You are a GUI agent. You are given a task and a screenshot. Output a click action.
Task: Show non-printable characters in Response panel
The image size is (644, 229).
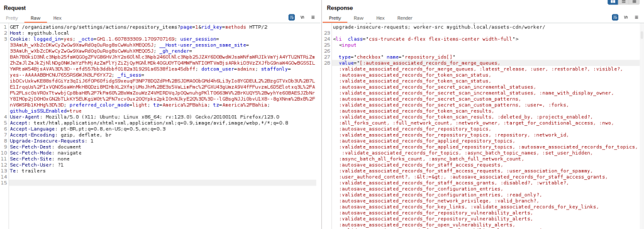click(626, 17)
